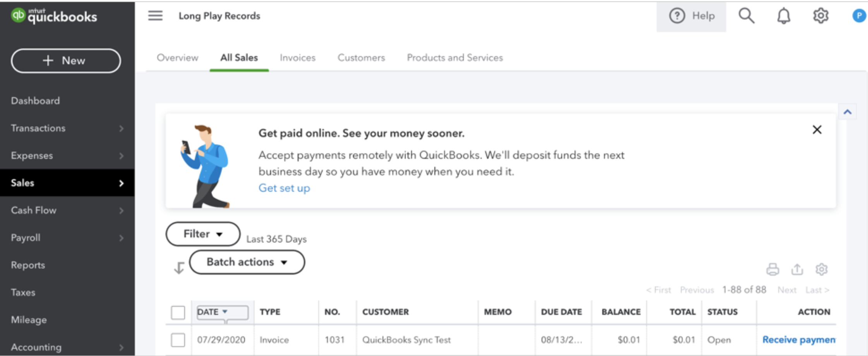Click the export list icon
Viewport: 868px width, 356px height.
tap(797, 269)
